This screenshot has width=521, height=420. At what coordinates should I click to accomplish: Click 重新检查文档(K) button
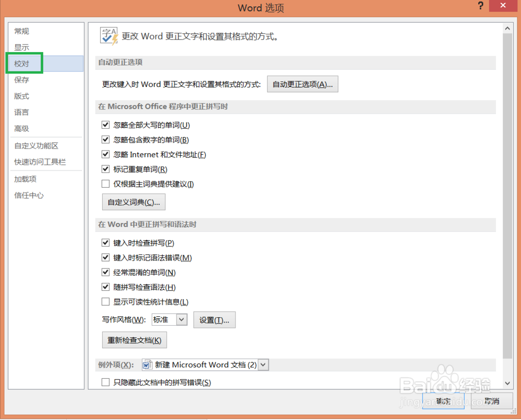click(134, 340)
